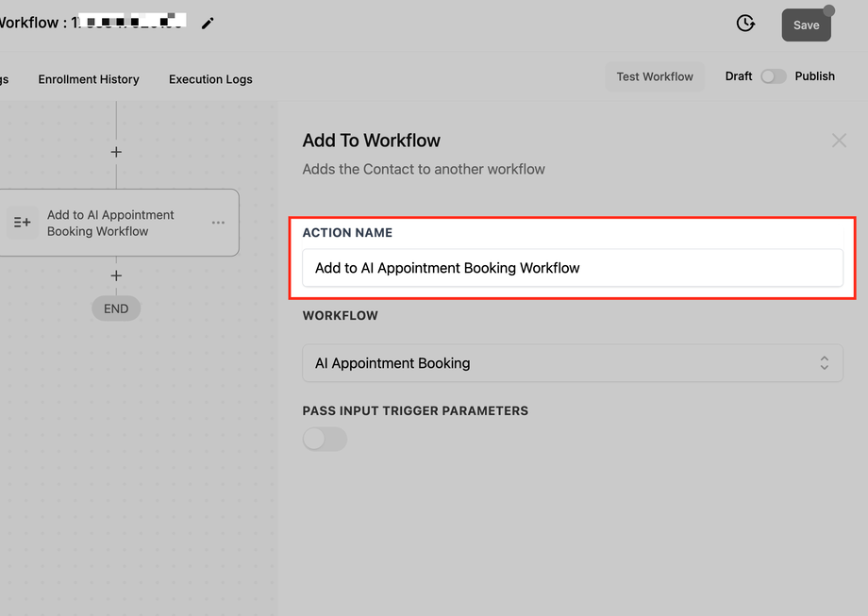The width and height of the screenshot is (868, 616).
Task: Click the plus icon above the action card
Action: (116, 152)
